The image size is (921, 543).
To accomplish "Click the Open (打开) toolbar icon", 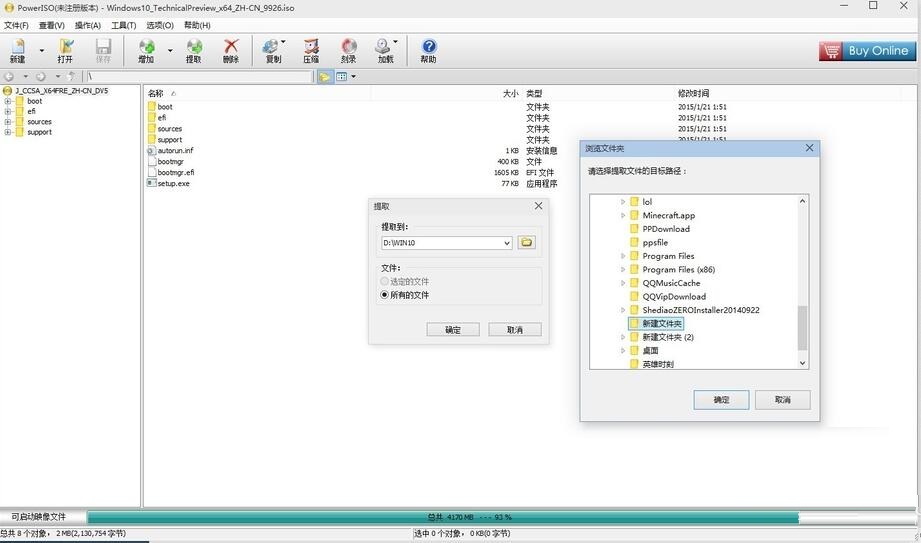I will point(65,51).
